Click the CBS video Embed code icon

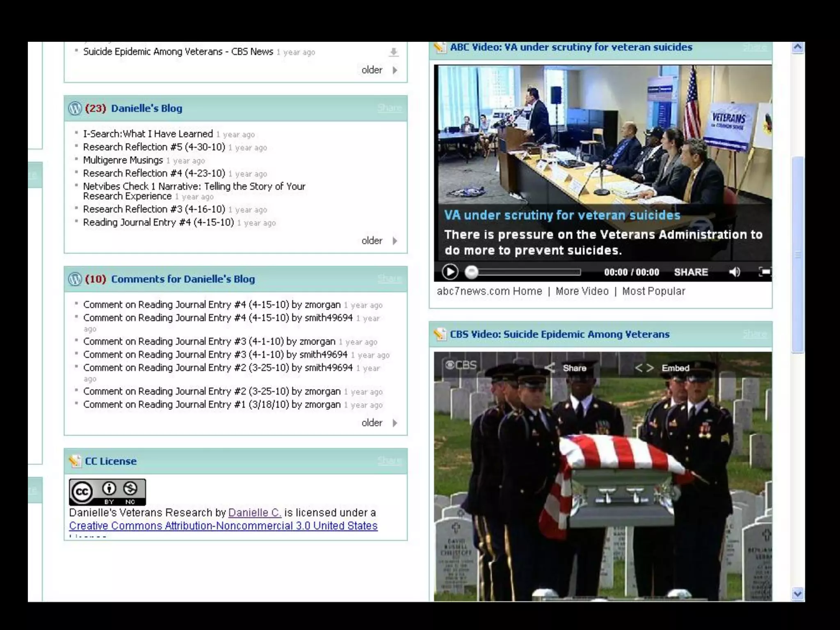pos(644,368)
